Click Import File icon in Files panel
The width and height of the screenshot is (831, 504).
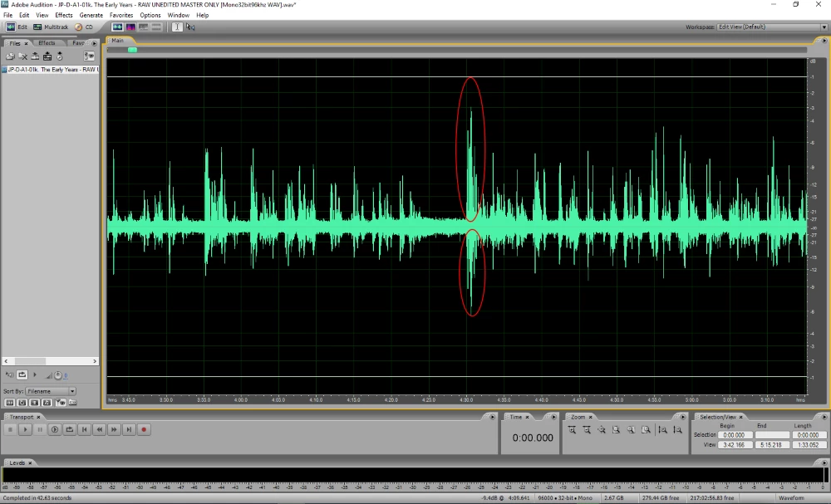pyautogui.click(x=10, y=56)
